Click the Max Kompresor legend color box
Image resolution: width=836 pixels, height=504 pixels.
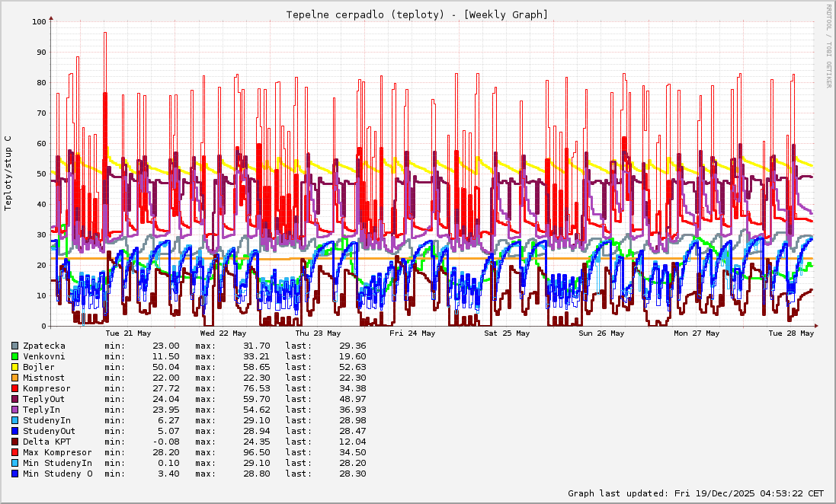(14, 452)
